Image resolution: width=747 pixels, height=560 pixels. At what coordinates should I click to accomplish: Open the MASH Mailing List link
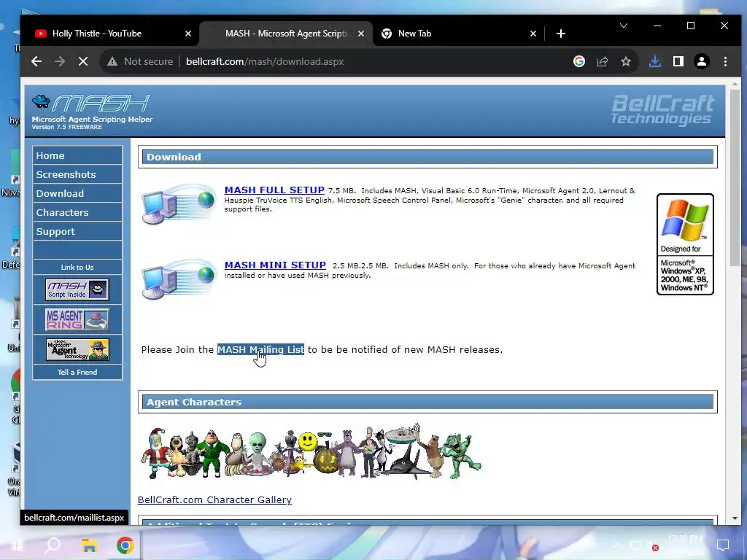click(x=260, y=349)
